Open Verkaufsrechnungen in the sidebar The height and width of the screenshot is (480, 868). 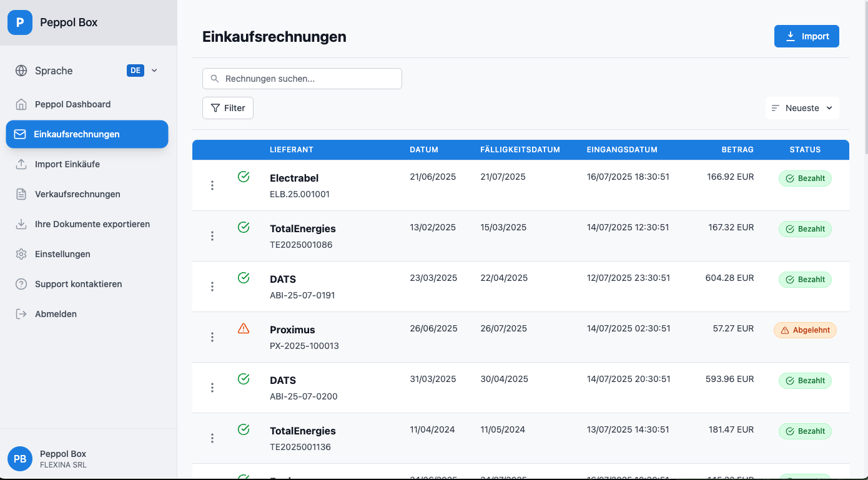point(77,194)
